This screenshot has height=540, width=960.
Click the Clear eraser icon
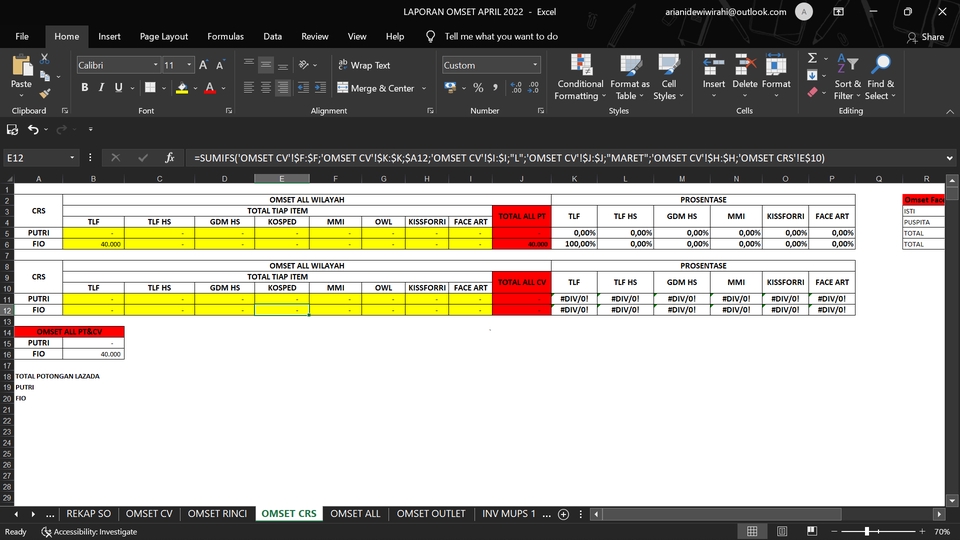812,92
